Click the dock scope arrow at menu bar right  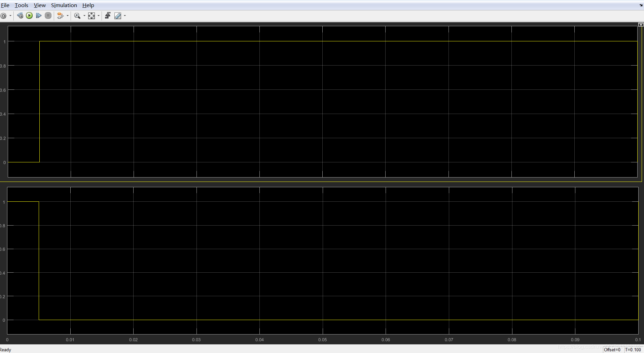(x=641, y=5)
